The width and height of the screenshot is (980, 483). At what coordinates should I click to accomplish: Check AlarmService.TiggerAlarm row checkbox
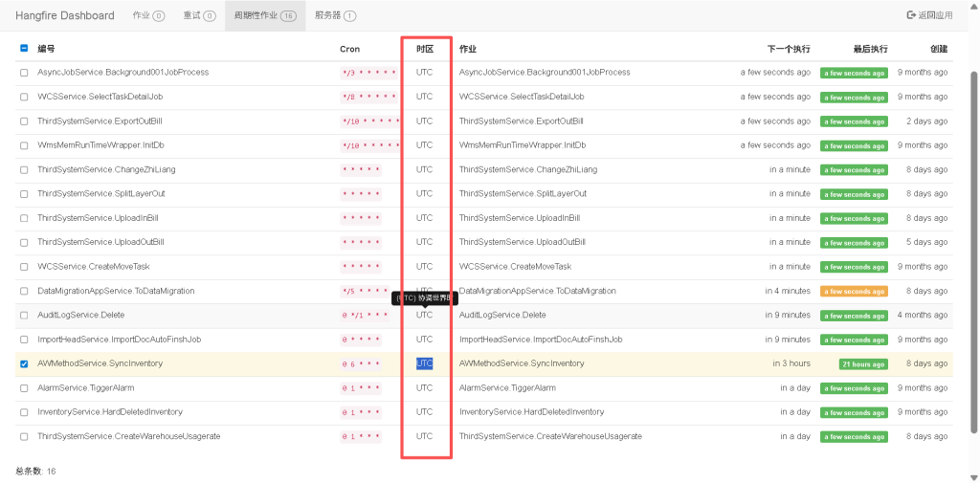point(24,388)
